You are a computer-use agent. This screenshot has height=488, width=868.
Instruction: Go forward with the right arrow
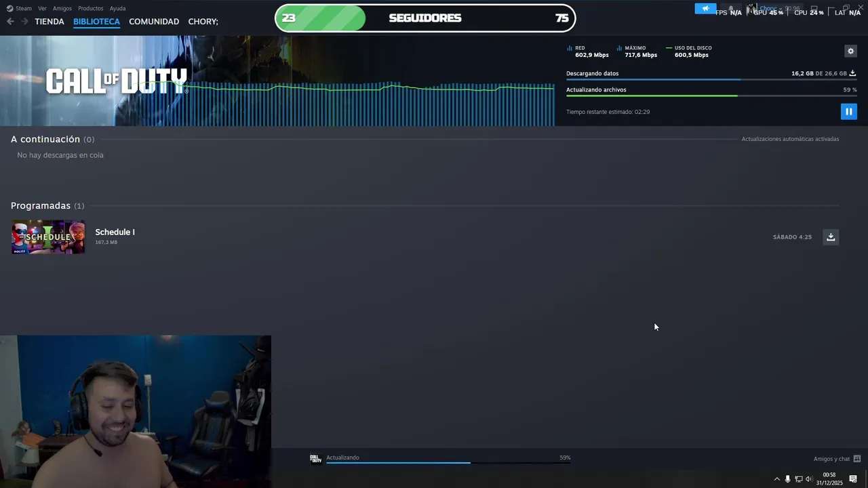pos(24,22)
